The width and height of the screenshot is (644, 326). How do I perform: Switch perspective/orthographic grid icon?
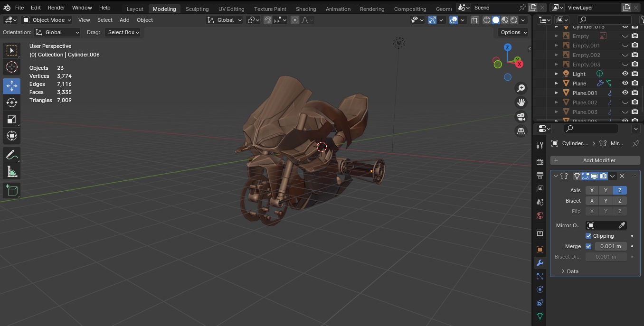tap(521, 131)
